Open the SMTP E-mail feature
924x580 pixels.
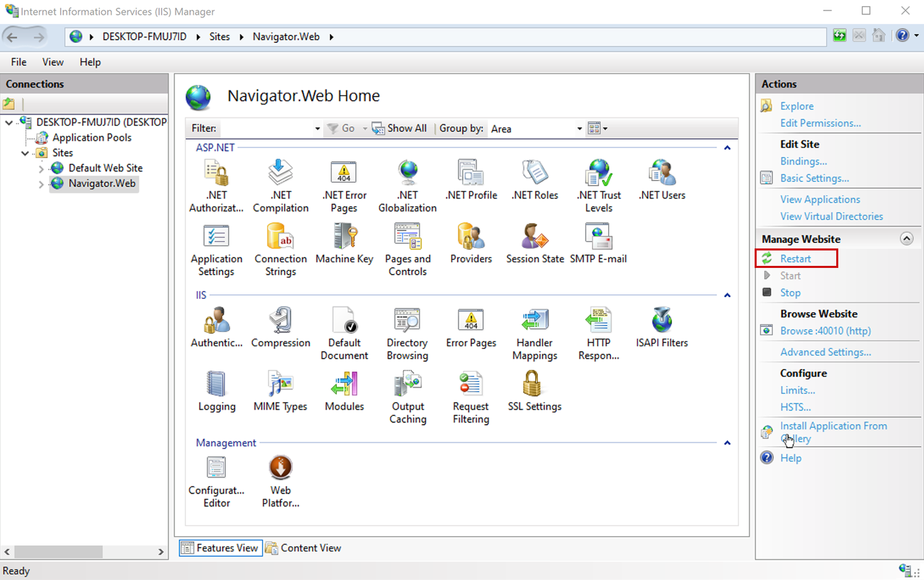599,243
